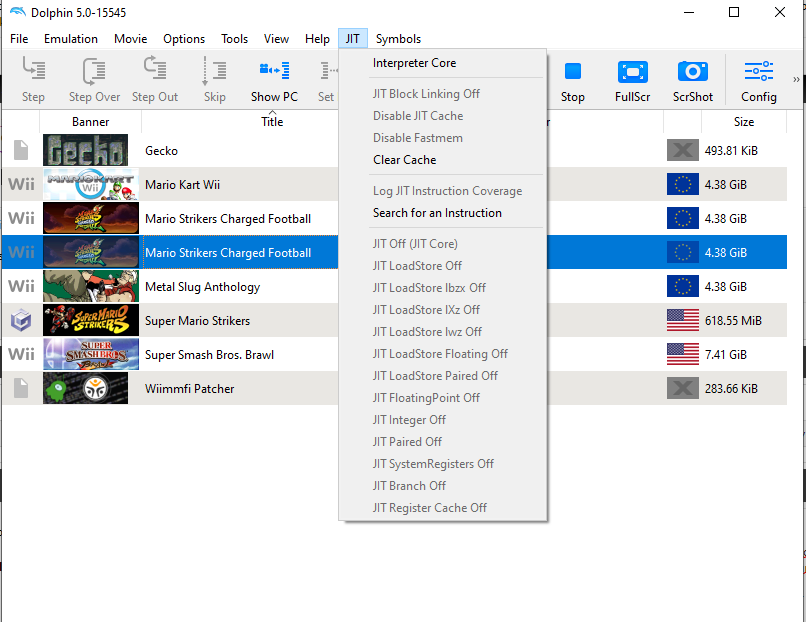
Task: Click the Wii platform icon for Mario Kart Wii
Action: click(x=21, y=184)
